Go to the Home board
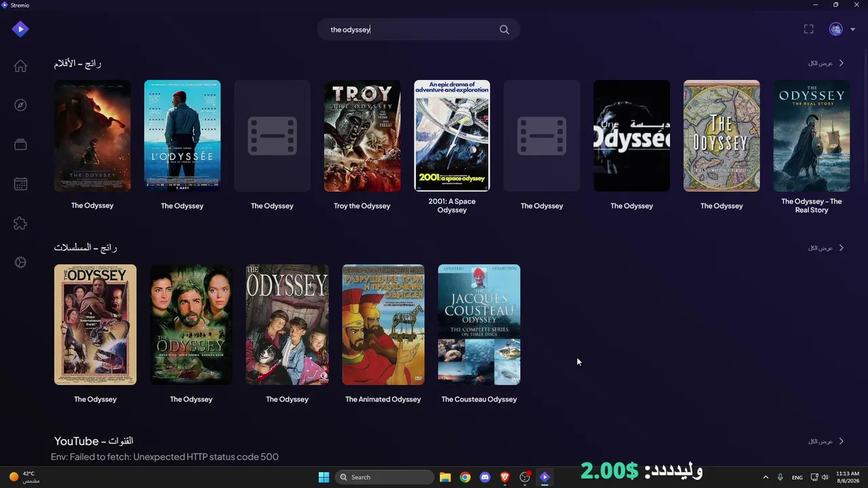The image size is (868, 488). pos(20,66)
